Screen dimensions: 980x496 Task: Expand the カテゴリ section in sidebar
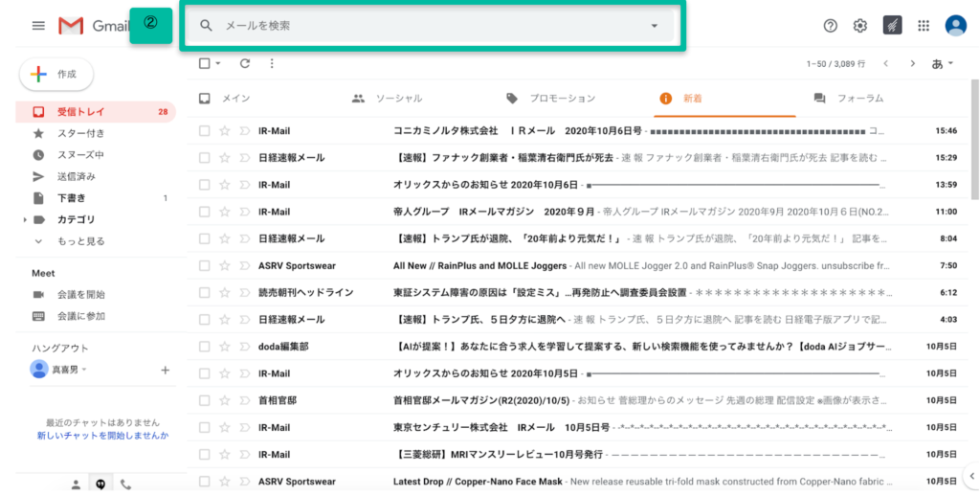click(25, 220)
